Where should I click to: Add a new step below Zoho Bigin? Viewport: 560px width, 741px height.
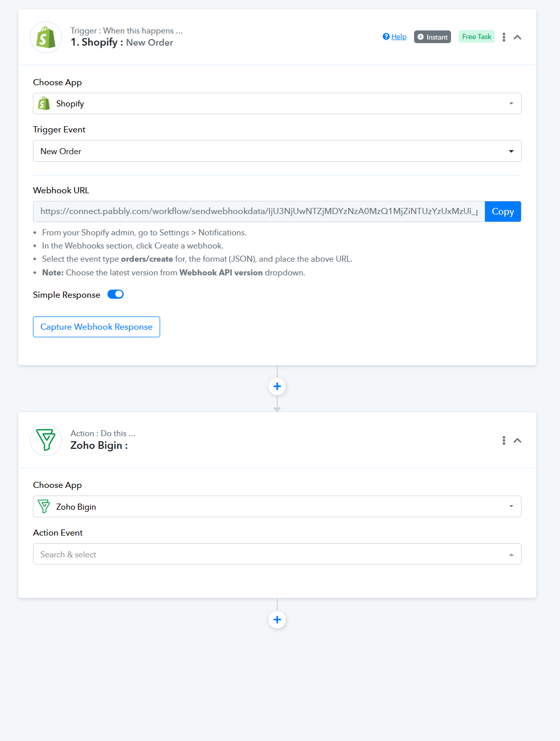277,619
